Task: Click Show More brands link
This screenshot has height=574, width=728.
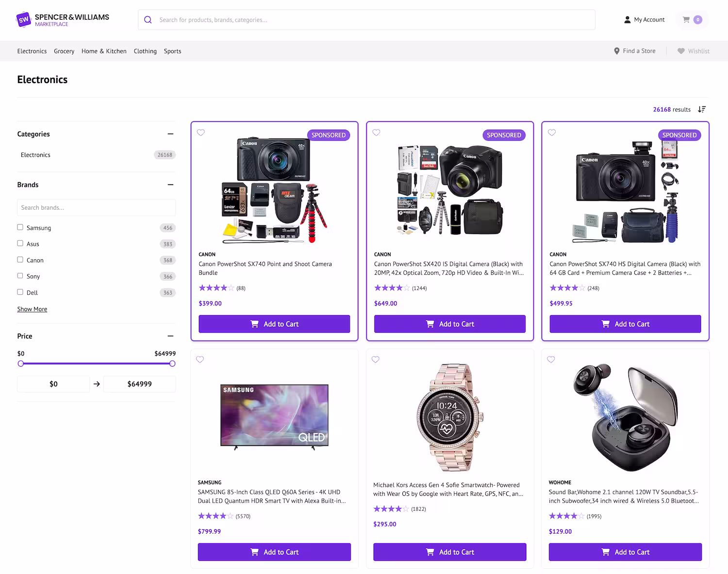Action: (32, 309)
